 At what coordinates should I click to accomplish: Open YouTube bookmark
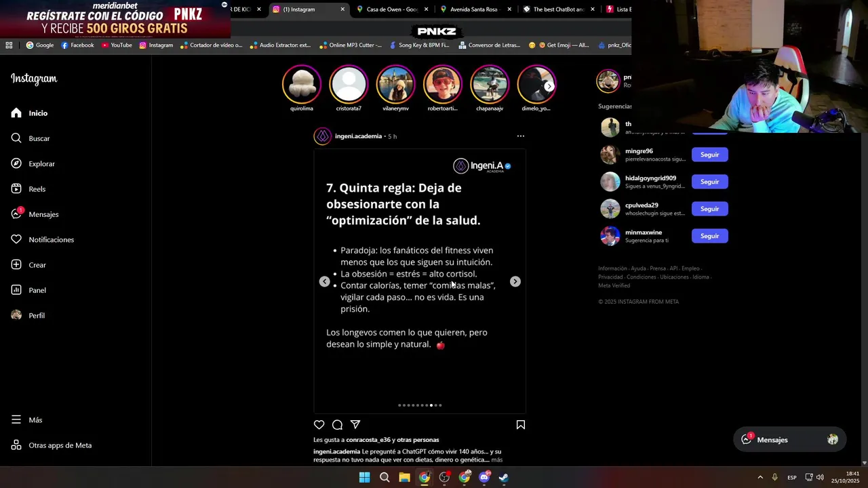point(117,45)
